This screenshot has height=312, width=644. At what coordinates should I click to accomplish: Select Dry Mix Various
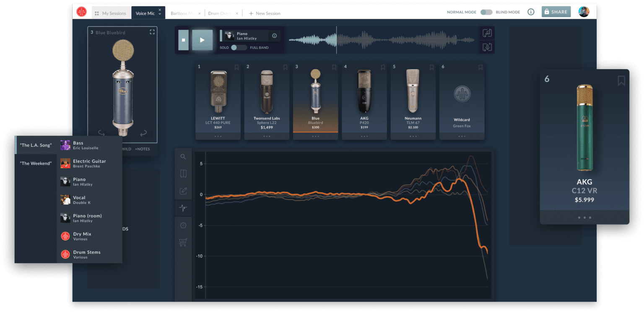tap(90, 236)
